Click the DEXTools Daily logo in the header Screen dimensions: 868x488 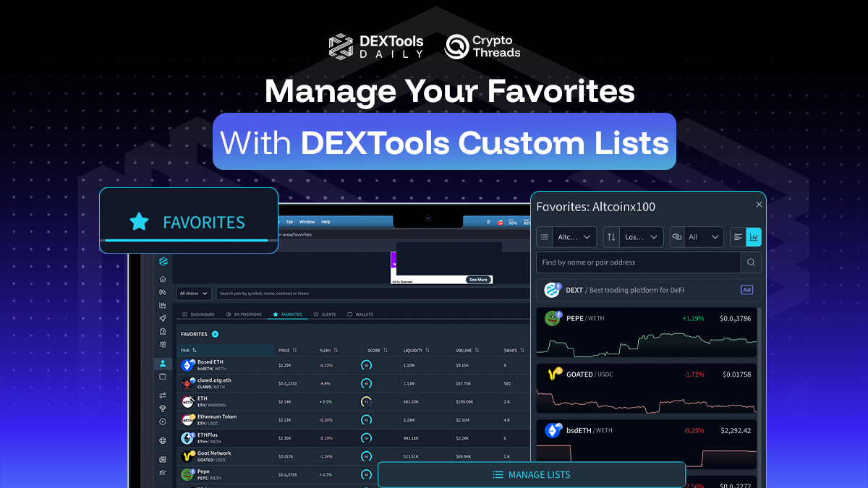[x=375, y=46]
